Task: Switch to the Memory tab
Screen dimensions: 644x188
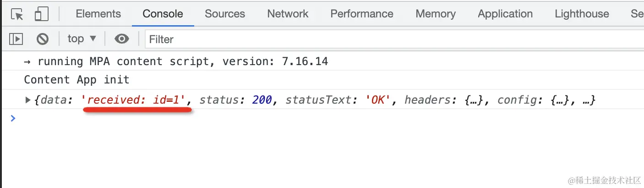Action: 435,14
